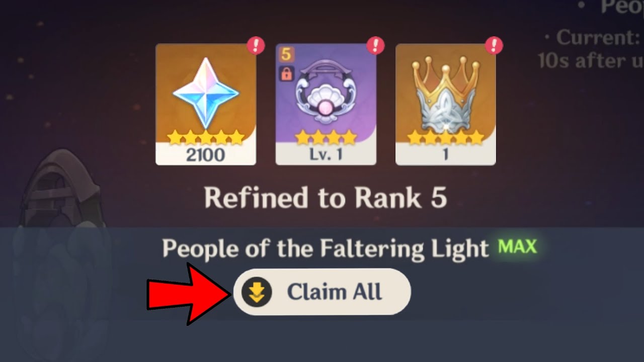Image resolution: width=644 pixels, height=362 pixels.
Task: Click the yellow download arrow icon
Action: point(257,292)
